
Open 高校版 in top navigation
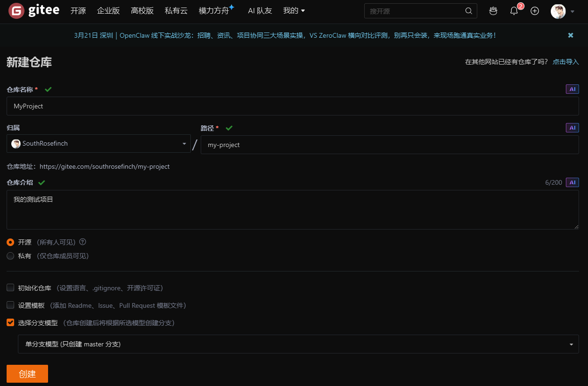tap(142, 11)
